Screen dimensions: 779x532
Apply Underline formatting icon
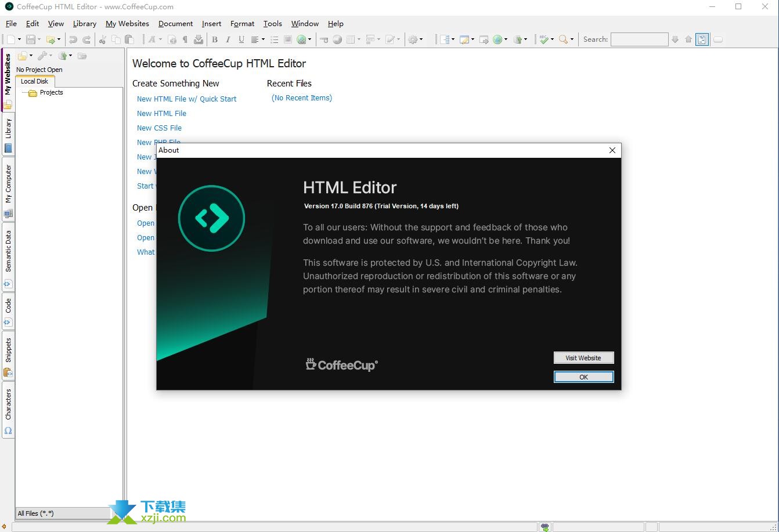point(241,39)
